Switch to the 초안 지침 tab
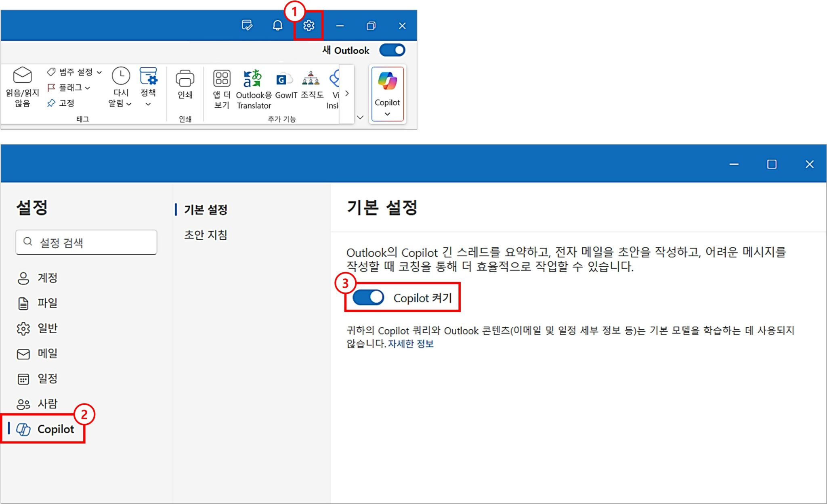This screenshot has width=827, height=504. [206, 235]
